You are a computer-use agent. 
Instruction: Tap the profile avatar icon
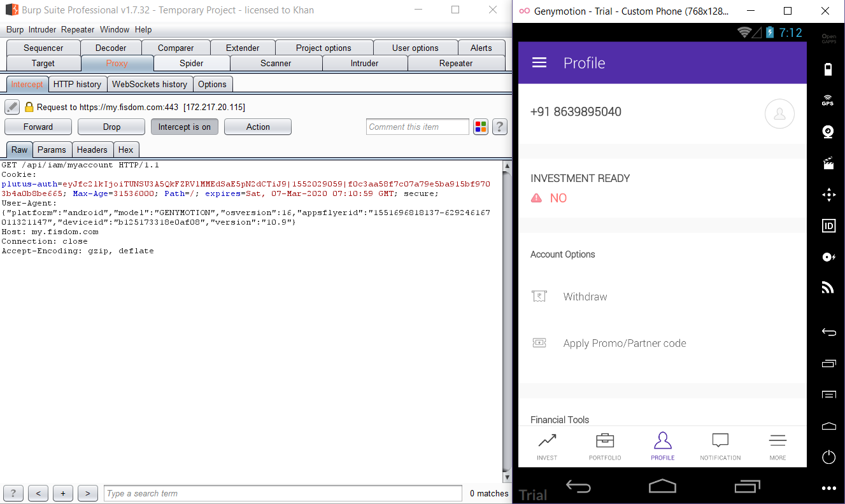coord(779,114)
